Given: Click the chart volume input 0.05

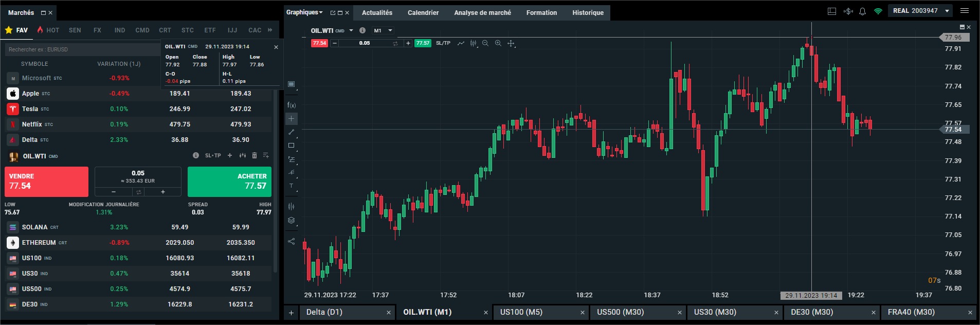Looking at the screenshot, I should pos(365,43).
